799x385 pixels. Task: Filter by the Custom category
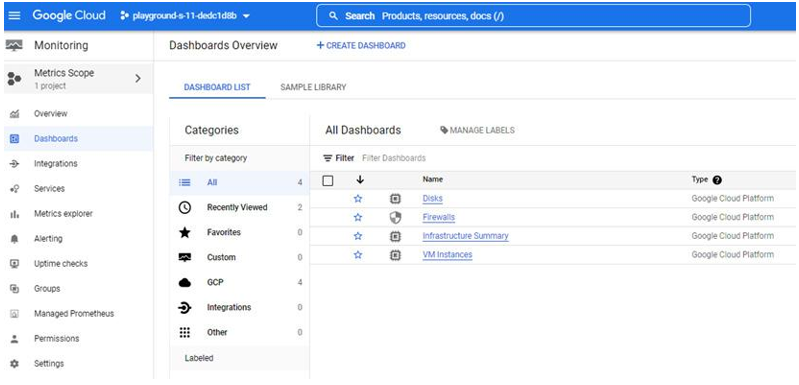(x=239, y=257)
